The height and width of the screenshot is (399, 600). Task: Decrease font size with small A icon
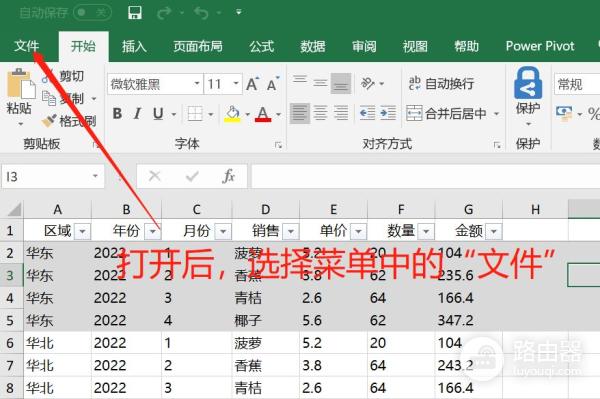point(273,84)
